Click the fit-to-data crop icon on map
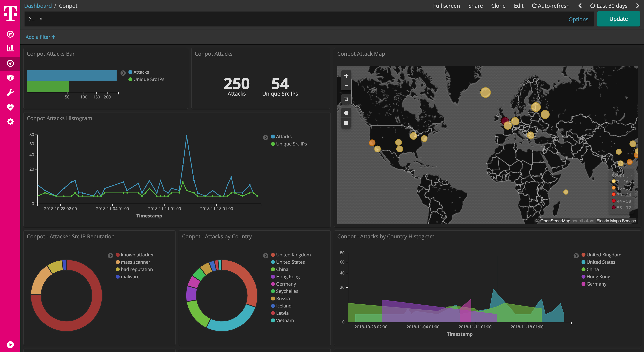Screen dimensions: 644x352 346,99
